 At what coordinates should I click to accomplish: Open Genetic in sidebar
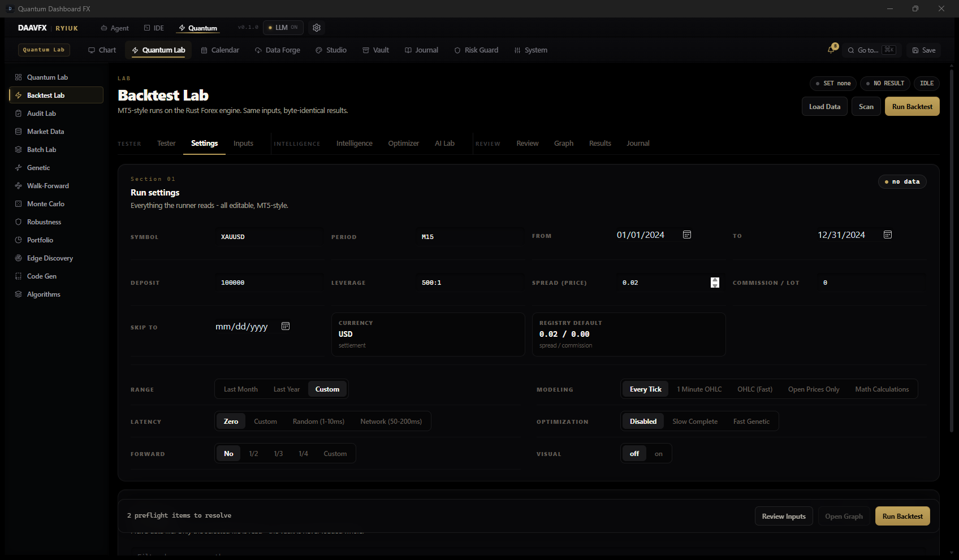point(57,168)
